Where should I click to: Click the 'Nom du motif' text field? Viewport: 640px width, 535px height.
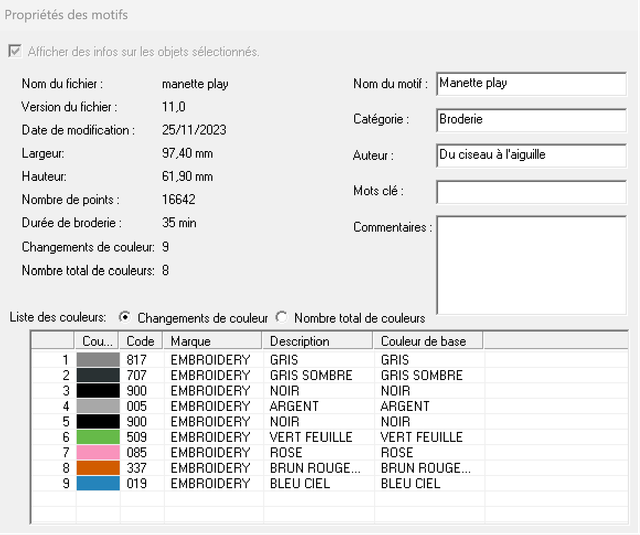530,84
